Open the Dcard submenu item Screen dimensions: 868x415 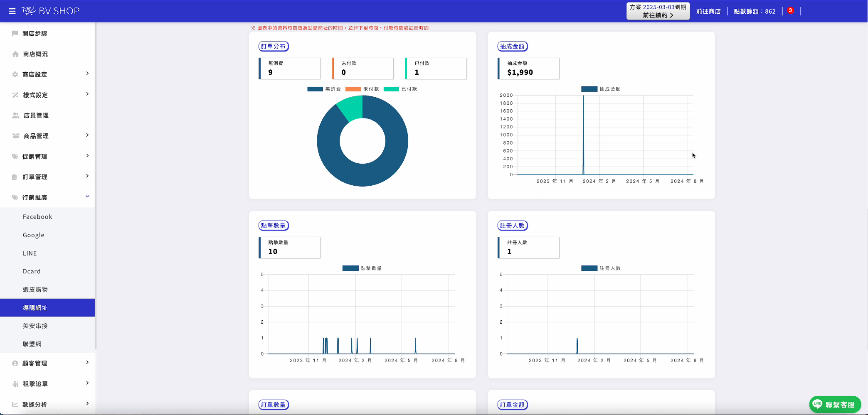[x=47, y=271]
